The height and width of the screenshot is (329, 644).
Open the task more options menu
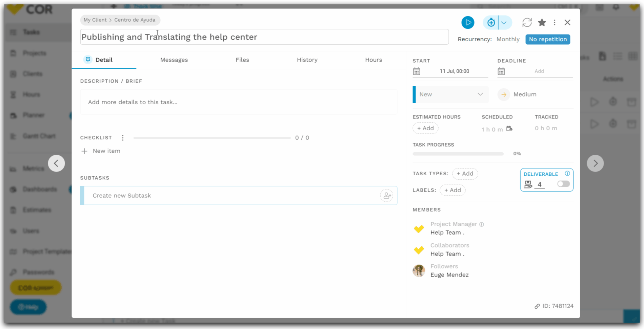click(555, 22)
